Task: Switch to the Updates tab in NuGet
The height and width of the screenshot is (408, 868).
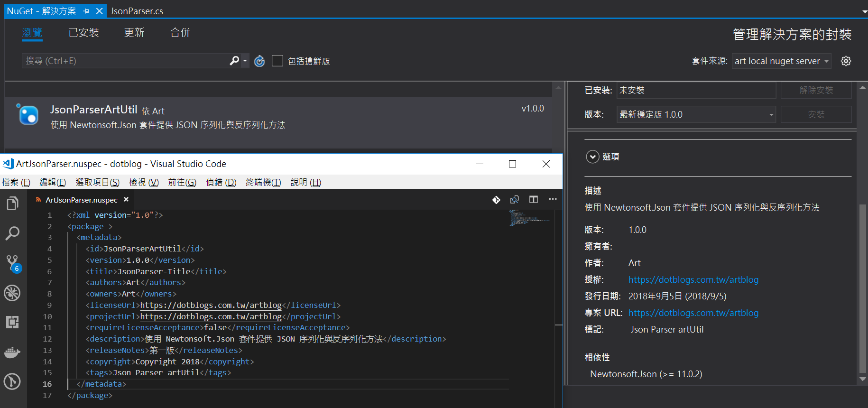Action: click(134, 33)
